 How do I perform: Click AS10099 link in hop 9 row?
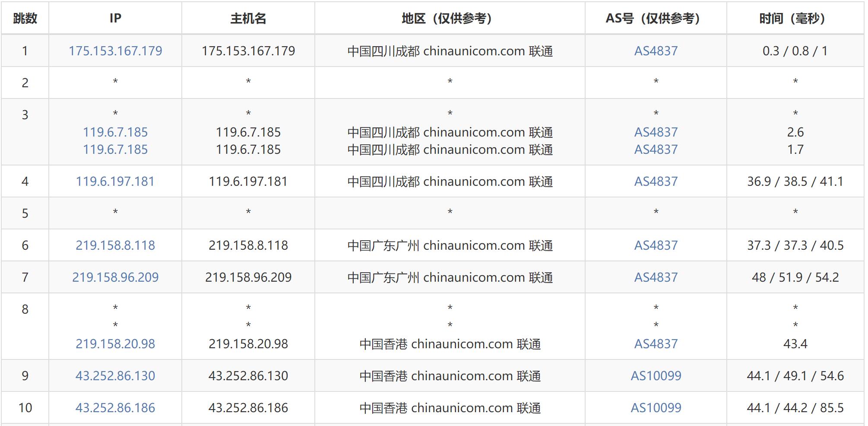(x=656, y=376)
